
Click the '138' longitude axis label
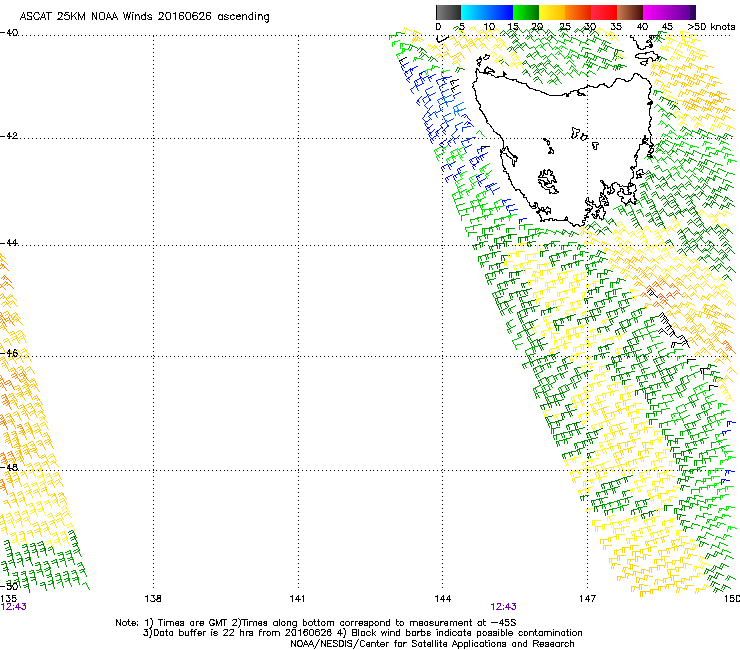click(153, 599)
